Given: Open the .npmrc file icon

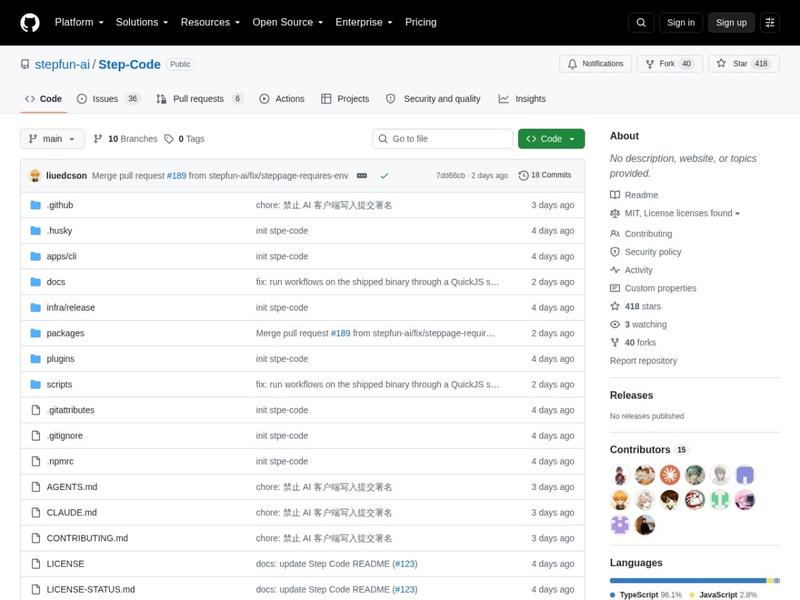Looking at the screenshot, I should pos(35,461).
